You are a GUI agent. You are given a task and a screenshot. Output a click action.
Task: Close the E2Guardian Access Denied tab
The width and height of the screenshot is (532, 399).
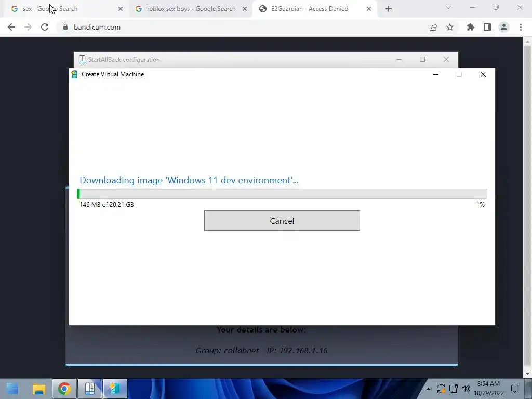[369, 9]
